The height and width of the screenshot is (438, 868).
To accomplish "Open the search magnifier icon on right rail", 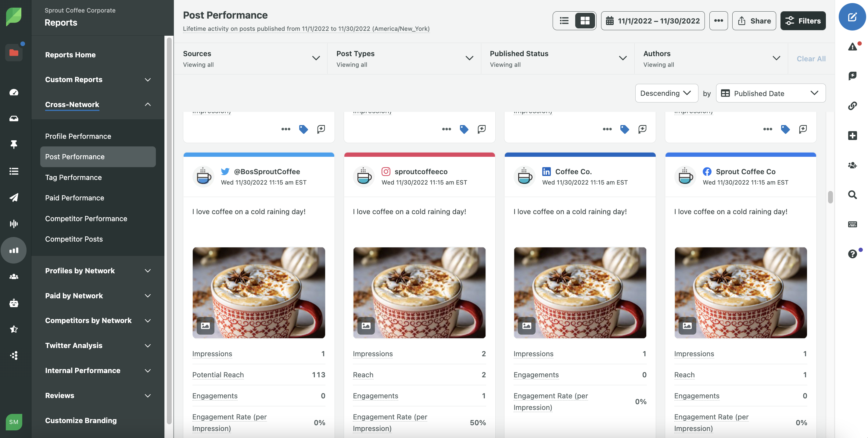I will pyautogui.click(x=852, y=194).
